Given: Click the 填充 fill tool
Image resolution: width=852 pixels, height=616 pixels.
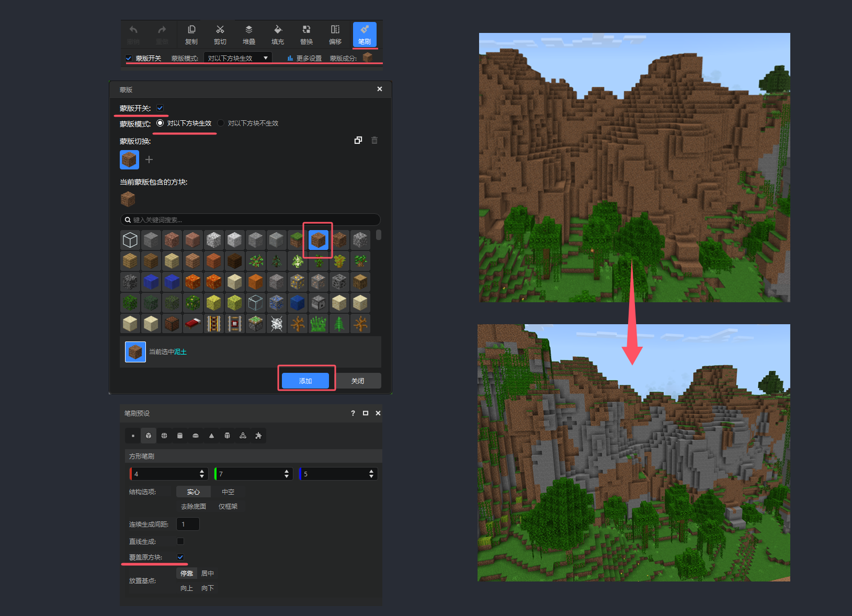Looking at the screenshot, I should coord(278,35).
